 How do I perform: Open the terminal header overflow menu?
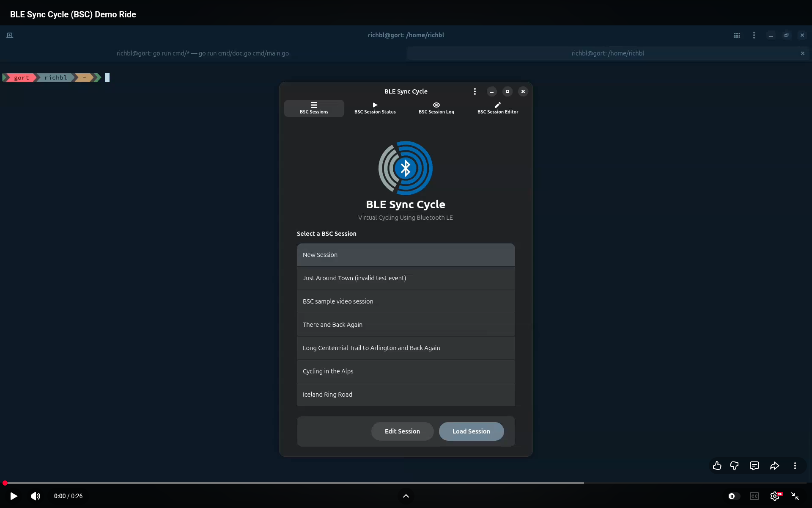[754, 35]
